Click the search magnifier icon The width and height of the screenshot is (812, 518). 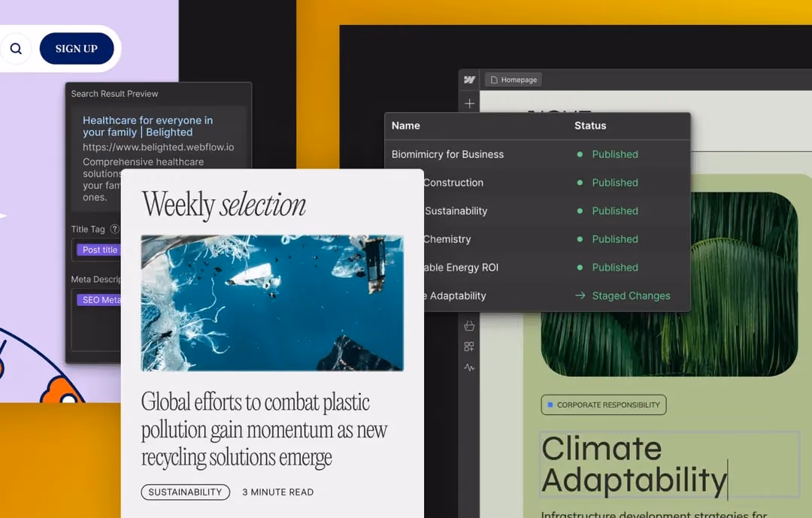[x=16, y=49]
